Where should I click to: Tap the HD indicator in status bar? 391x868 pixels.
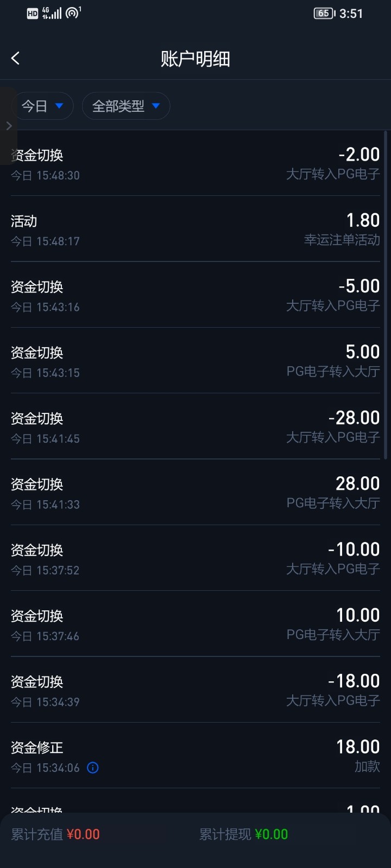tap(33, 14)
